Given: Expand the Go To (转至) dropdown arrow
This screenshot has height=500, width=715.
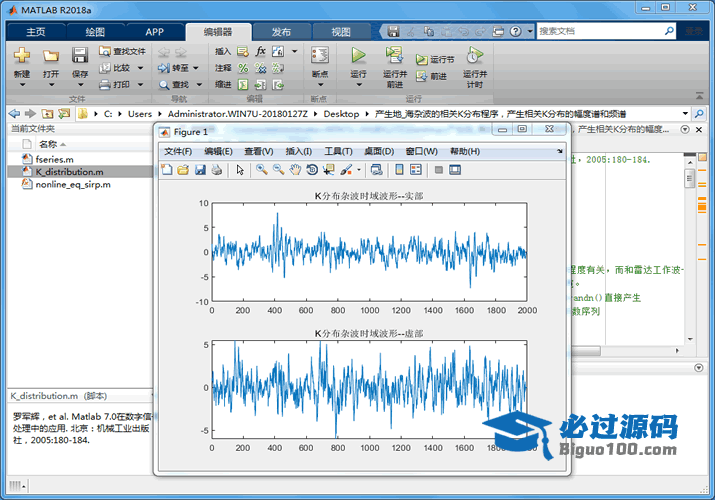Looking at the screenshot, I should point(196,68).
